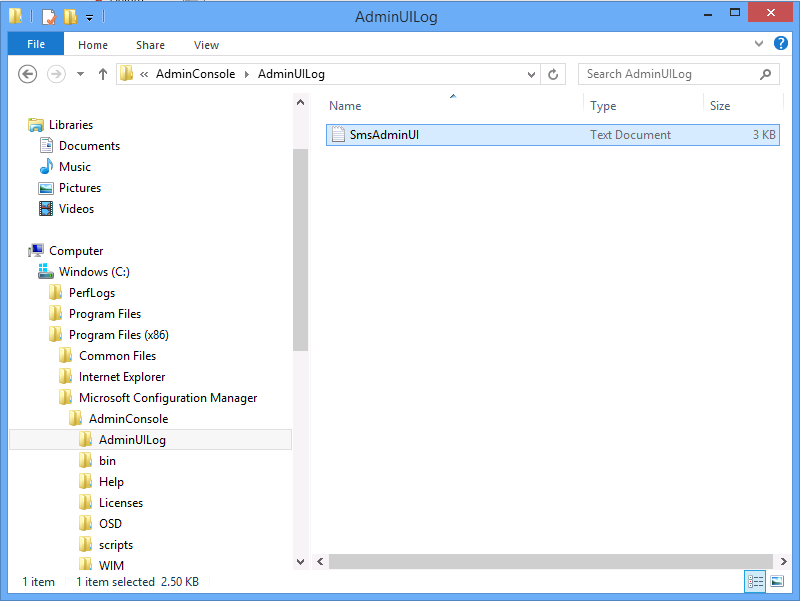Click the navigation pane scroll up arrow
The height and width of the screenshot is (601, 800).
pyautogui.click(x=301, y=103)
